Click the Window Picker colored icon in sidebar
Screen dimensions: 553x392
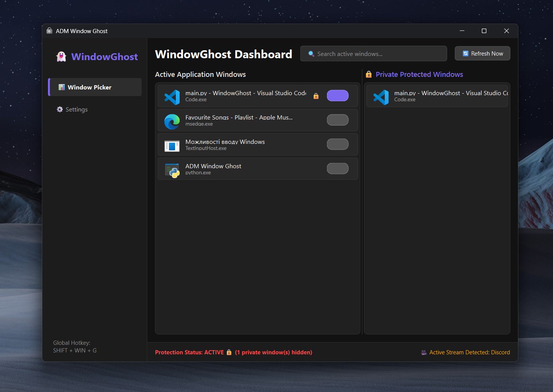point(61,87)
